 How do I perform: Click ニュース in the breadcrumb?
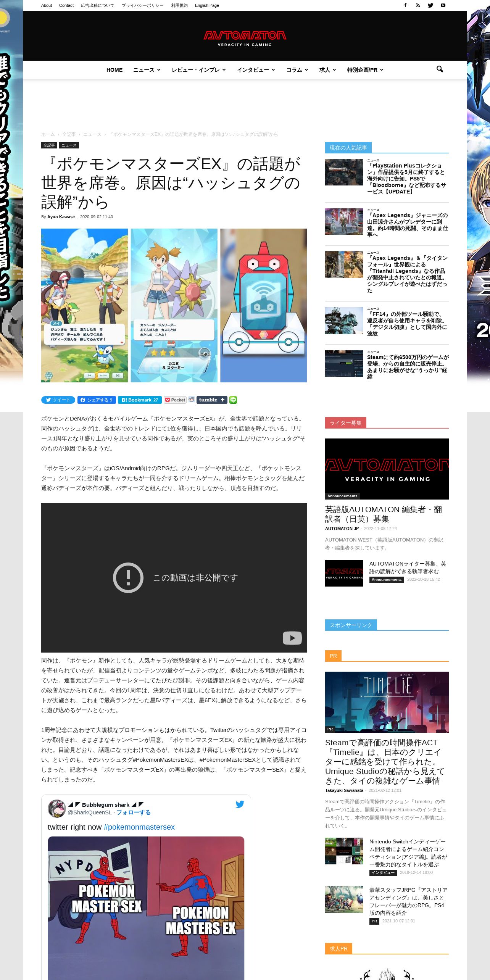click(x=92, y=134)
